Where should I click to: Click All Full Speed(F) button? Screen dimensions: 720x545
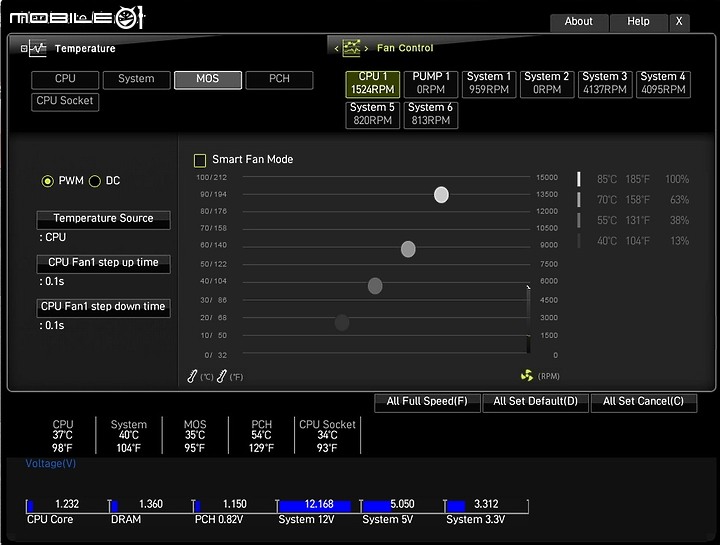427,402
